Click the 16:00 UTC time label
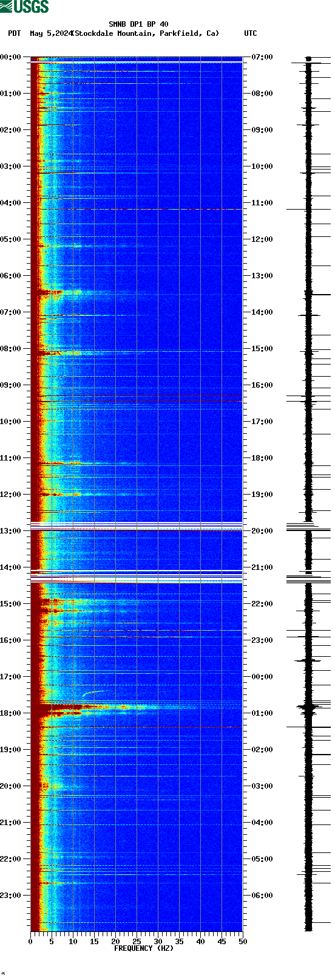 pyautogui.click(x=262, y=385)
